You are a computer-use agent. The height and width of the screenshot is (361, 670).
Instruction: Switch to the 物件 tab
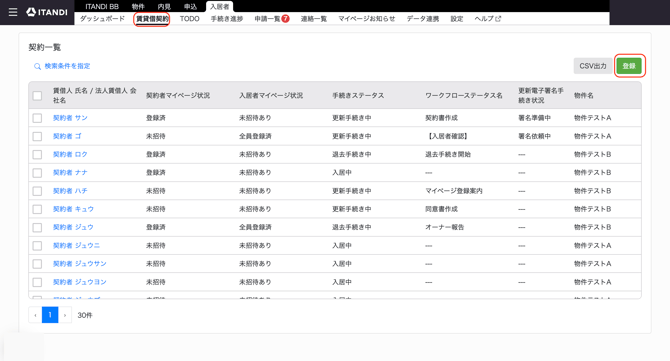(x=138, y=6)
